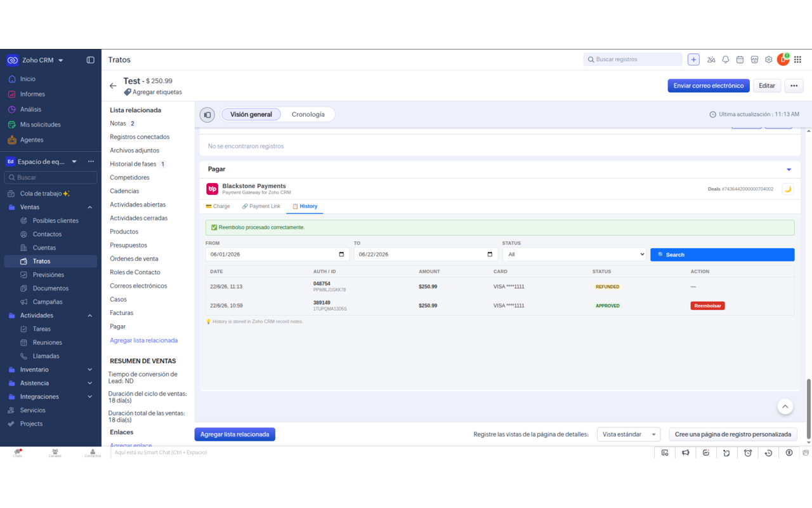Select the Visión general tab
Screen dimensions: 812x508
pos(251,114)
